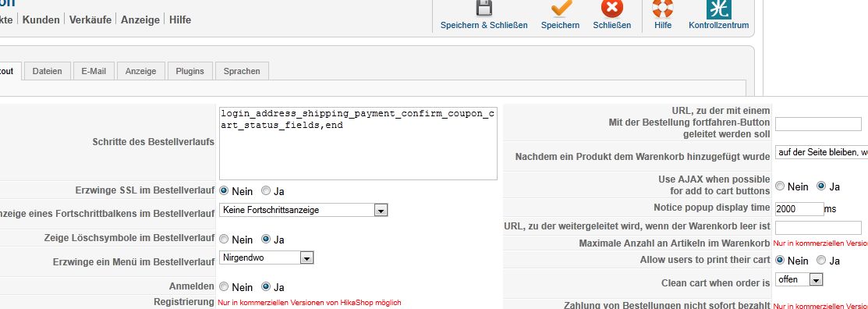Click the red Schließen cross icon
Viewport: 868px width, 309px height.
click(611, 9)
